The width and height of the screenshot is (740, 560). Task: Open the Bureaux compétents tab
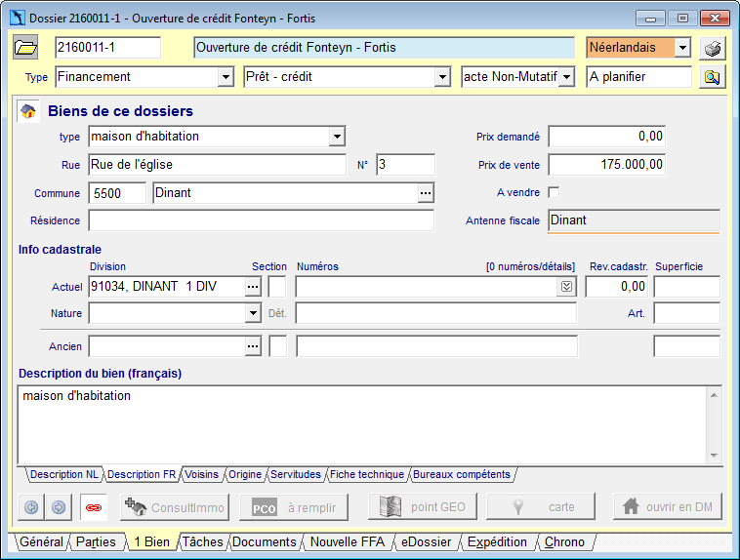coord(462,474)
